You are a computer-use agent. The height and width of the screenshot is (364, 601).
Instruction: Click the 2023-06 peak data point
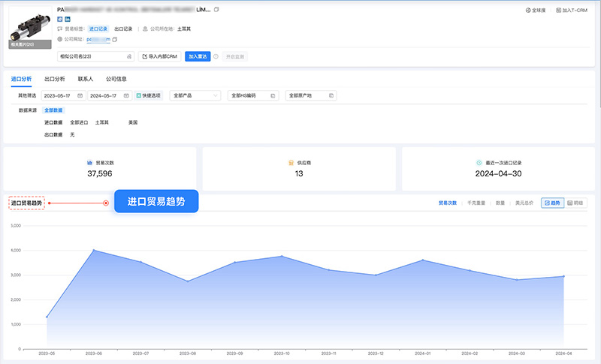coord(93,250)
